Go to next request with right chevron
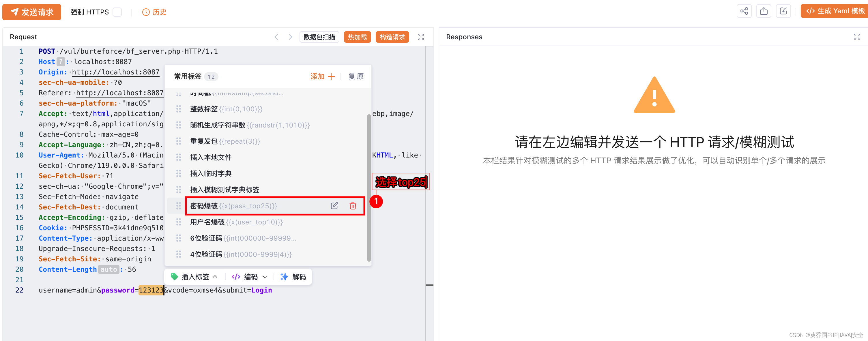The height and width of the screenshot is (341, 868). pos(290,37)
